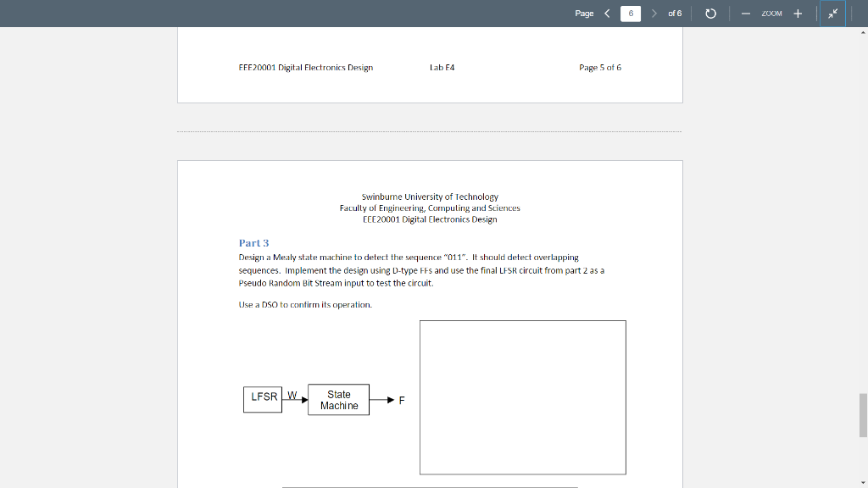Viewport: 868px width, 488px height.
Task: Rotate the PDF page clockwise
Action: (710, 13)
